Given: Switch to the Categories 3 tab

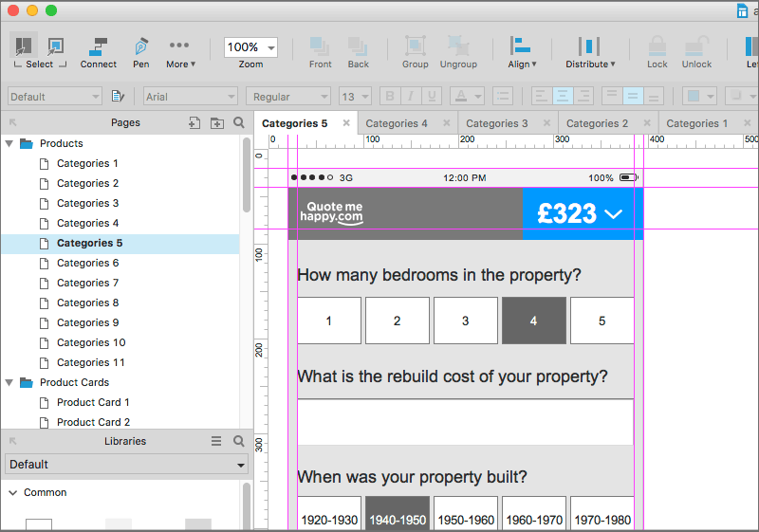Looking at the screenshot, I should 497,123.
